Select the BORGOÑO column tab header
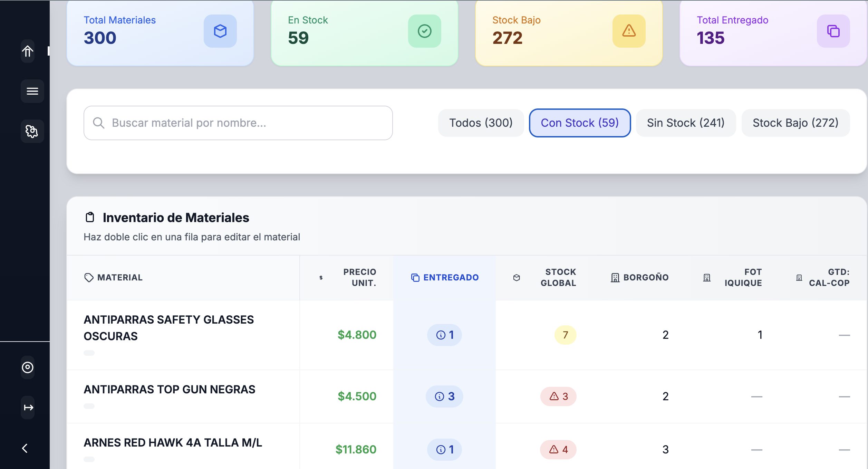 640,277
